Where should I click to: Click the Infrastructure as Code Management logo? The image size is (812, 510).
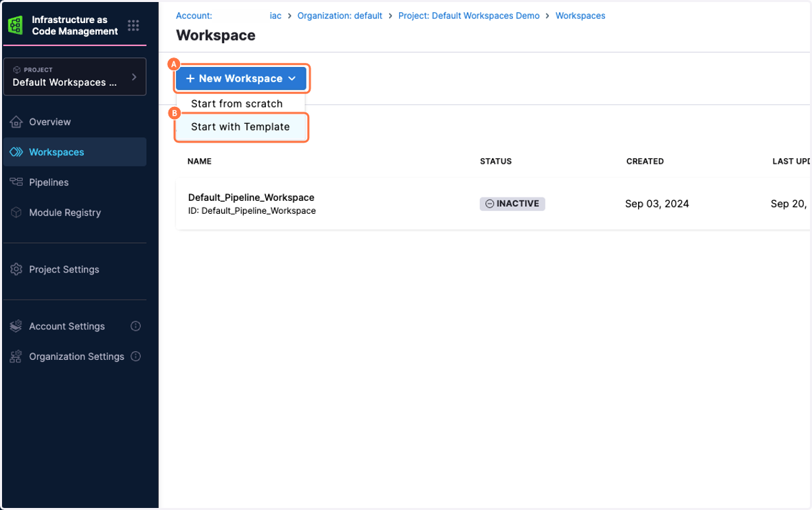coord(16,26)
